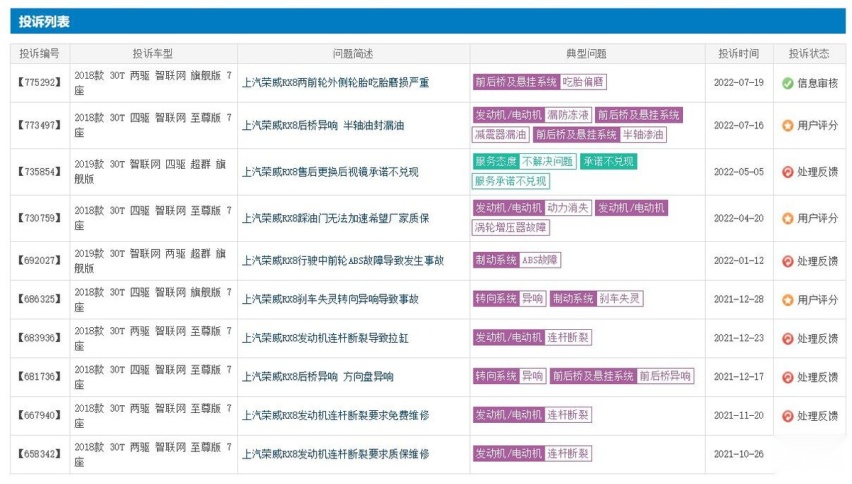Open complaint 发动机连杆断裂要求免费维修
The height and width of the screenshot is (484, 852).
335,416
